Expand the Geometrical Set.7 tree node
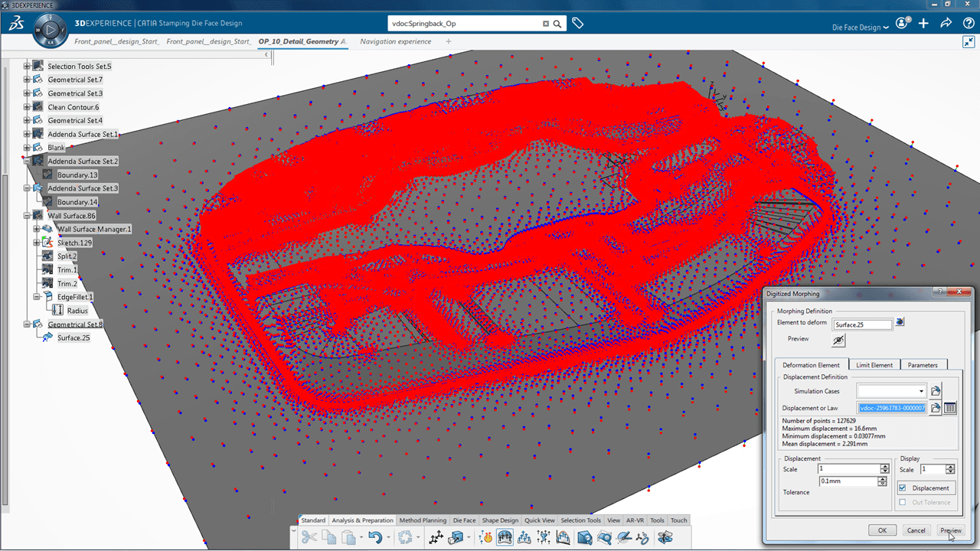 [x=28, y=80]
